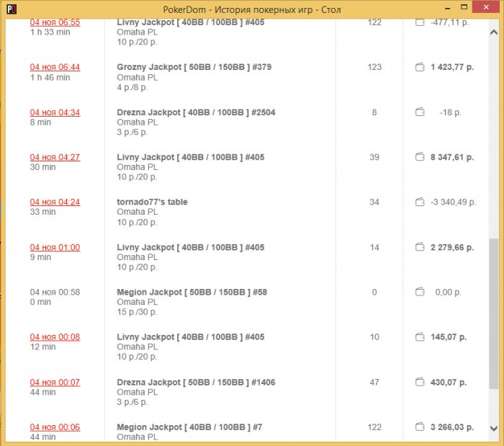Image resolution: width=504 pixels, height=446 pixels.
Task: Minimize the PokerDom history window
Action: pos(447,8)
